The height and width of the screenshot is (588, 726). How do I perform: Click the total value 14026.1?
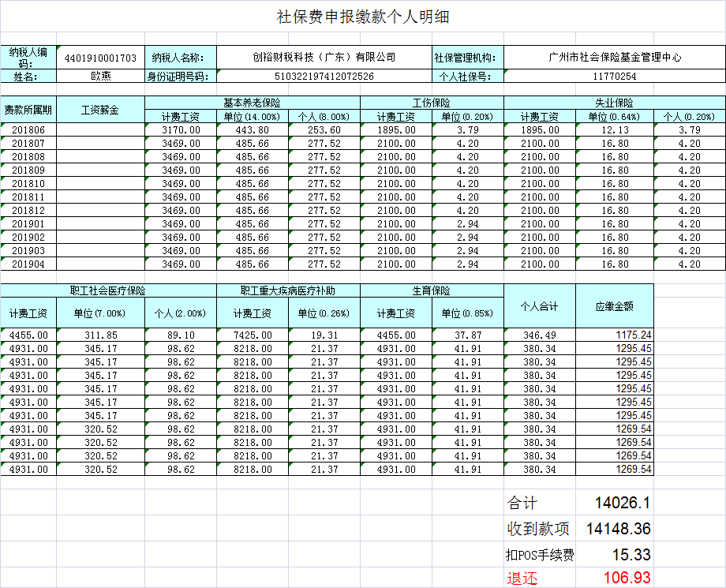click(623, 503)
